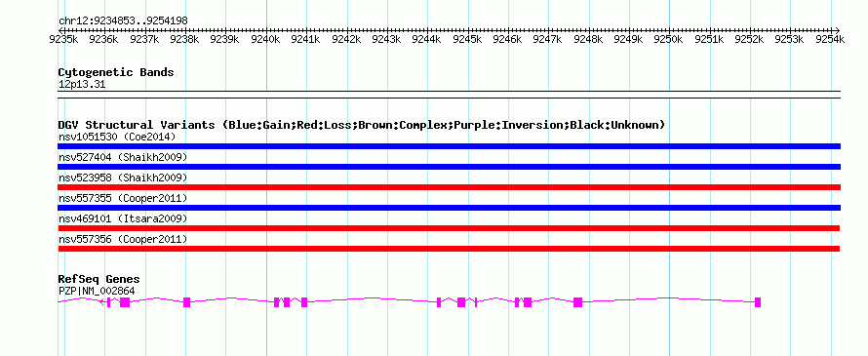Viewport: 868px width, 356px height.
Task: Select the 9252k ruler tick label
Action: 750,39
